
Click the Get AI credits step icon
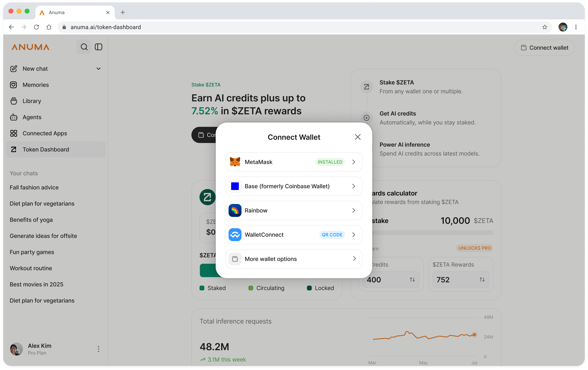click(366, 118)
